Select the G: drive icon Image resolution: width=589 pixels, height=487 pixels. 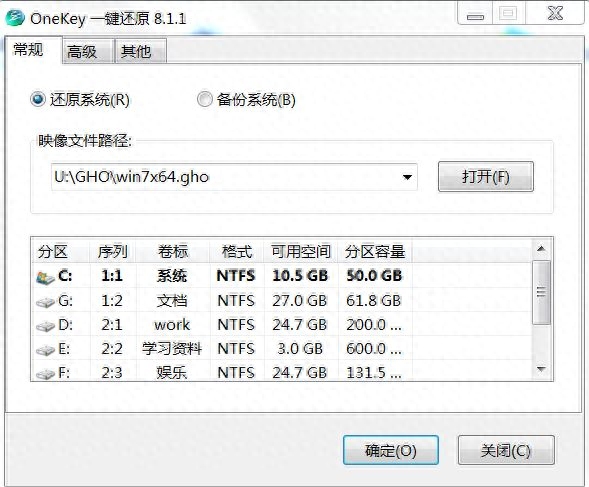(x=45, y=302)
